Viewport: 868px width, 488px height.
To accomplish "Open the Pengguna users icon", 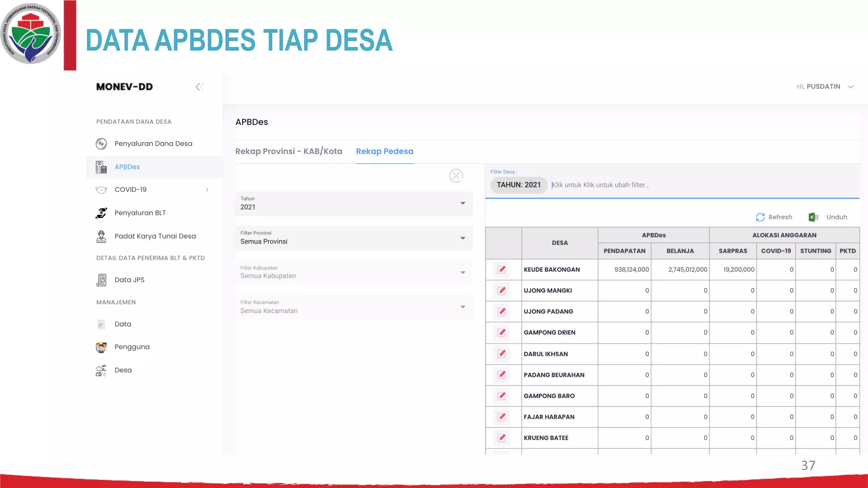I will click(101, 347).
